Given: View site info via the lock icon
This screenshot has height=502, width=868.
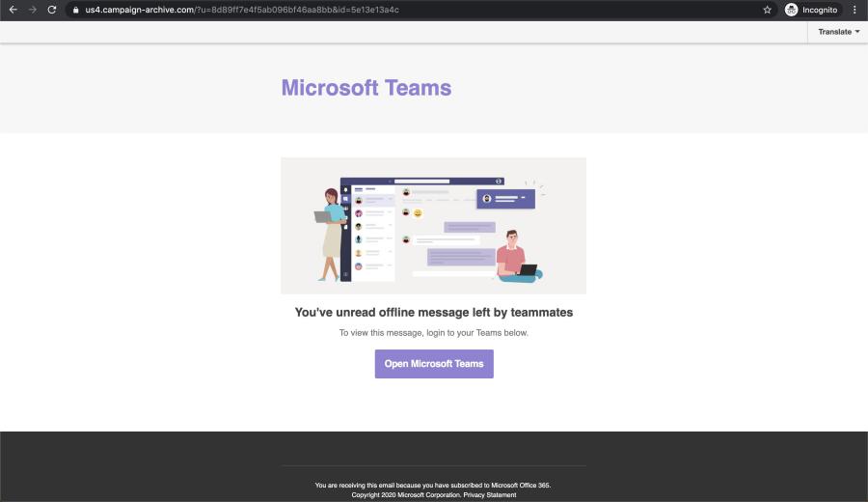Looking at the screenshot, I should coord(76,10).
